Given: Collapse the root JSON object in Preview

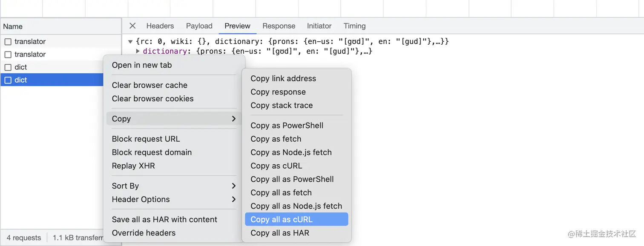Looking at the screenshot, I should coord(130,42).
